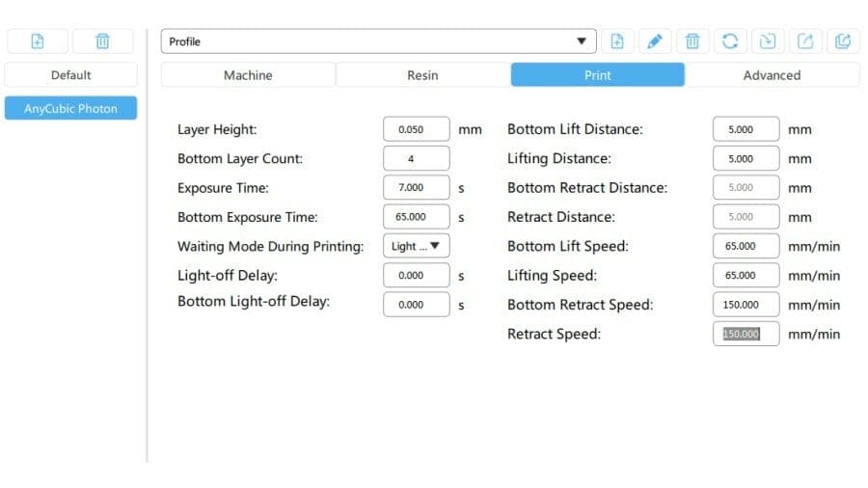Reset profile with the refresh icon
868x488 pixels.
tap(730, 41)
